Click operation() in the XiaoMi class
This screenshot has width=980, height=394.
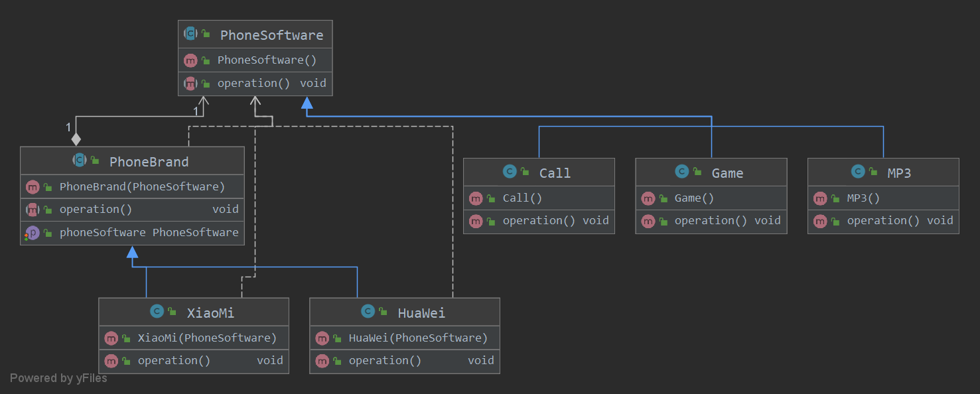175,360
